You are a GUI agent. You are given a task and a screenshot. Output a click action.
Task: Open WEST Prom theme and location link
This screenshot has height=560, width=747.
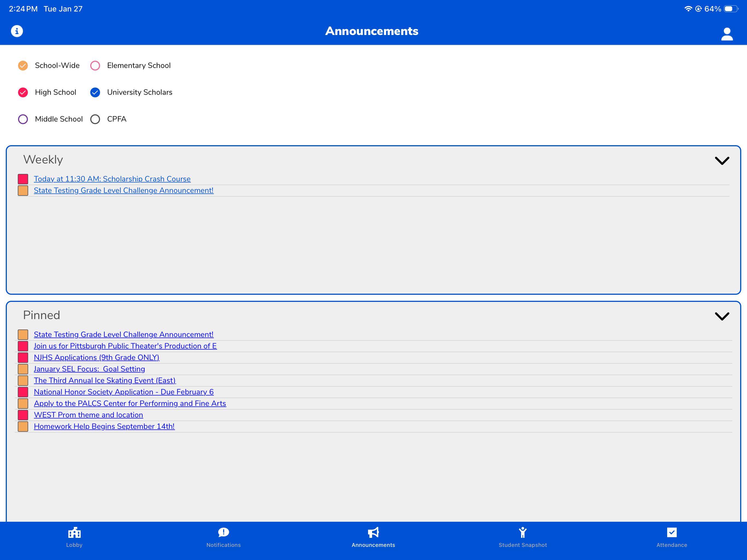click(89, 415)
